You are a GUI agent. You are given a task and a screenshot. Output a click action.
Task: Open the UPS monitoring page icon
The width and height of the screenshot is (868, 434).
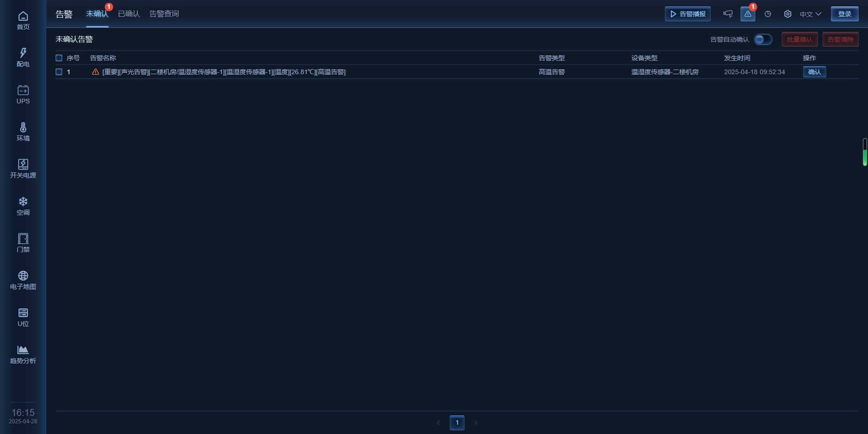23,90
